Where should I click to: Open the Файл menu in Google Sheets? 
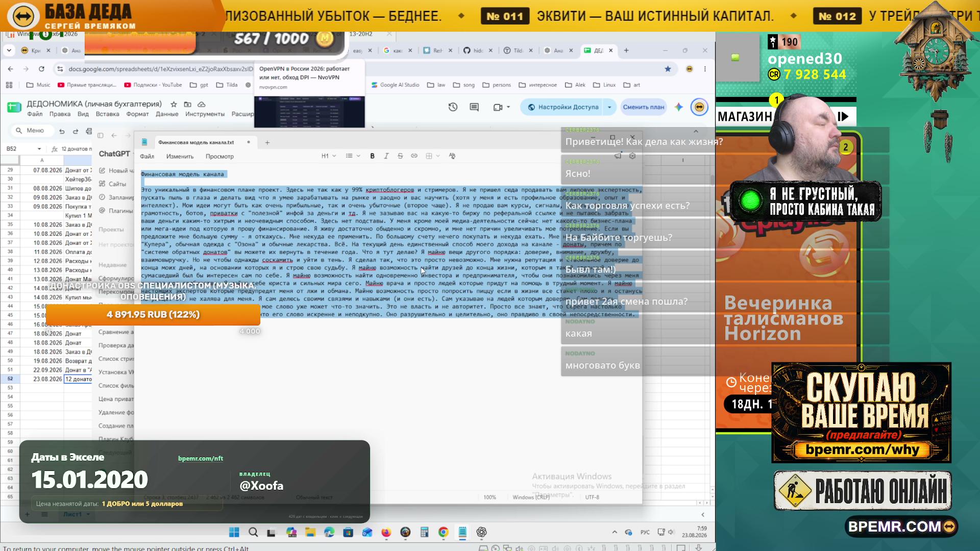click(35, 114)
